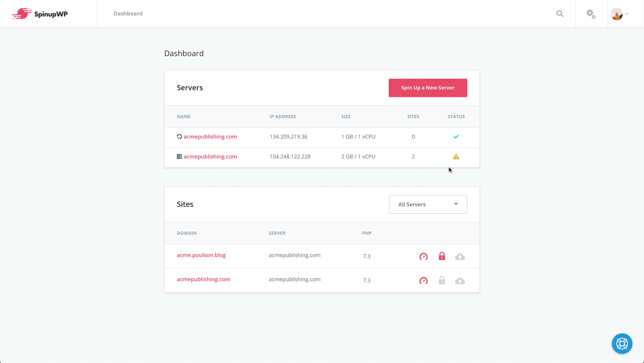This screenshot has width=644, height=363.
Task: Click the SITES column header
Action: (413, 117)
